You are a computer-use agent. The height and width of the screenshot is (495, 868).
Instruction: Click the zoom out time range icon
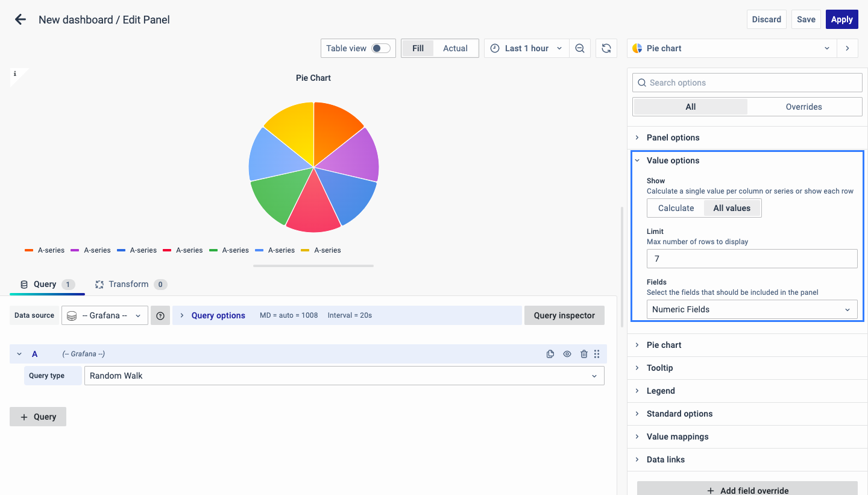click(x=579, y=48)
